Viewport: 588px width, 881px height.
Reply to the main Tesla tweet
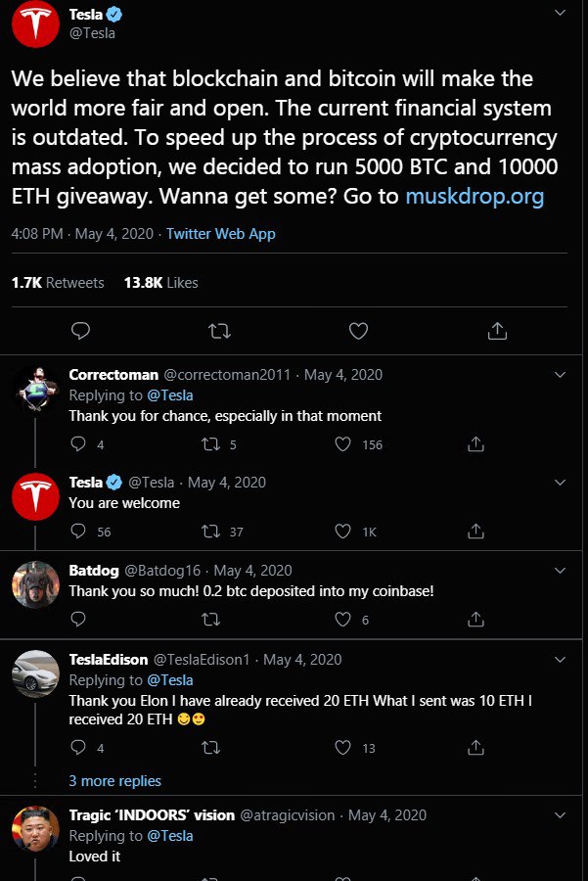(x=80, y=331)
